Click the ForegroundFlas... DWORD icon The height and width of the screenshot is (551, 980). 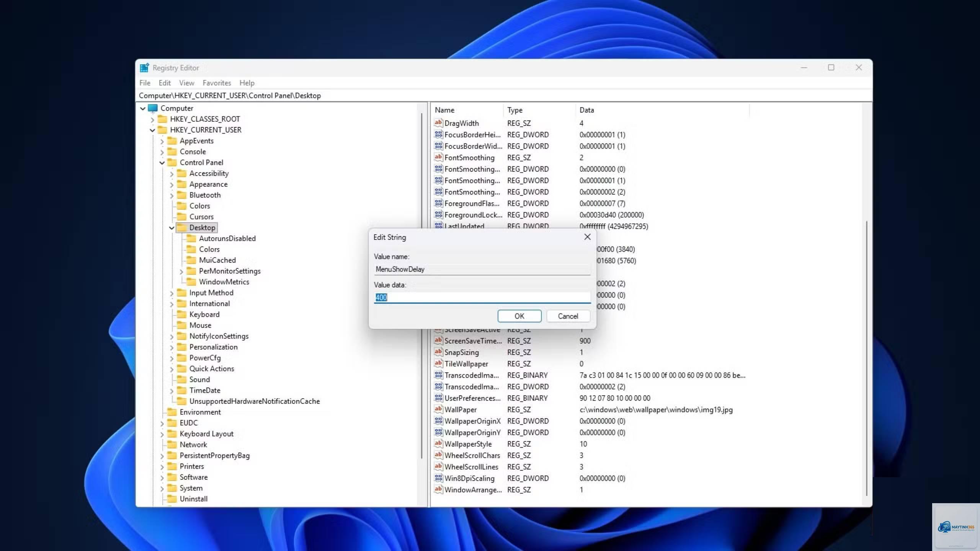point(438,203)
